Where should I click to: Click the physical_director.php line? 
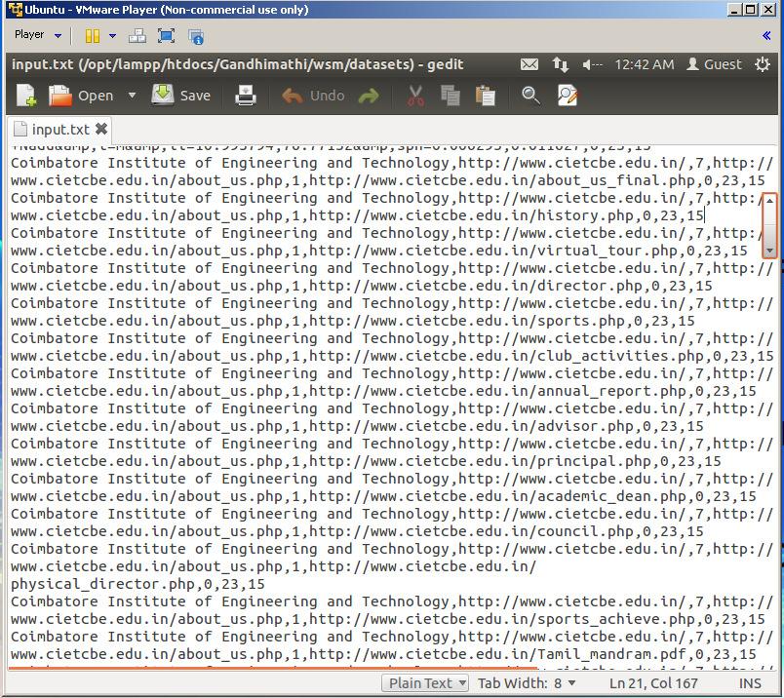click(137, 584)
